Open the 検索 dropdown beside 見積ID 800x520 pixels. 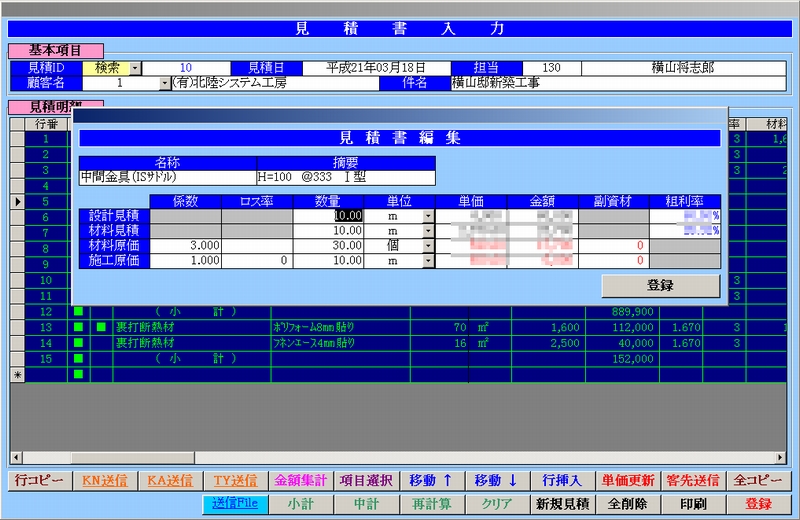click(x=136, y=68)
